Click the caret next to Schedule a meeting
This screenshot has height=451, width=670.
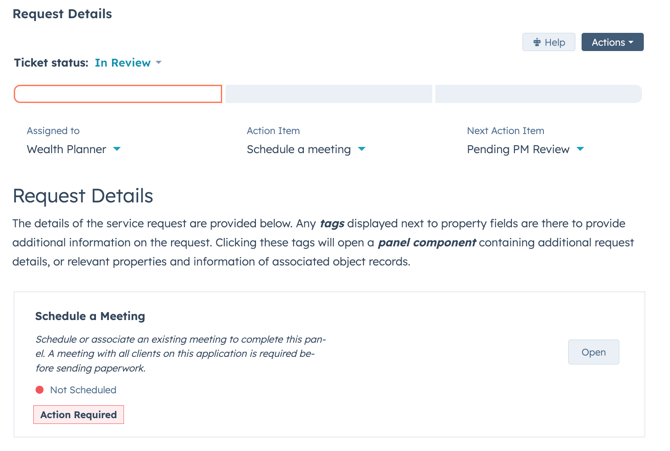[362, 150]
